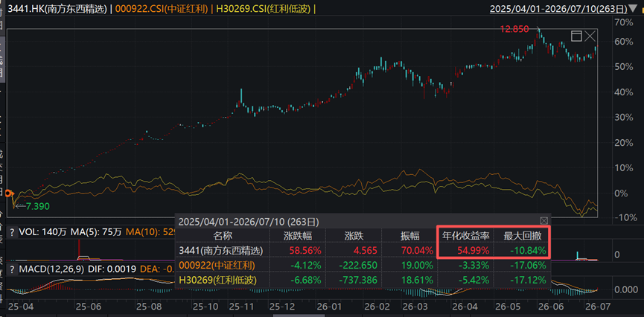Click the 振幅 column header
The image size is (644, 317).
click(409, 236)
